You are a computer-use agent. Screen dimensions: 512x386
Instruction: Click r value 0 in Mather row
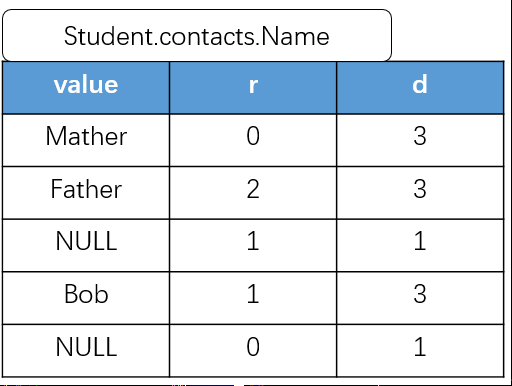pyautogui.click(x=253, y=140)
